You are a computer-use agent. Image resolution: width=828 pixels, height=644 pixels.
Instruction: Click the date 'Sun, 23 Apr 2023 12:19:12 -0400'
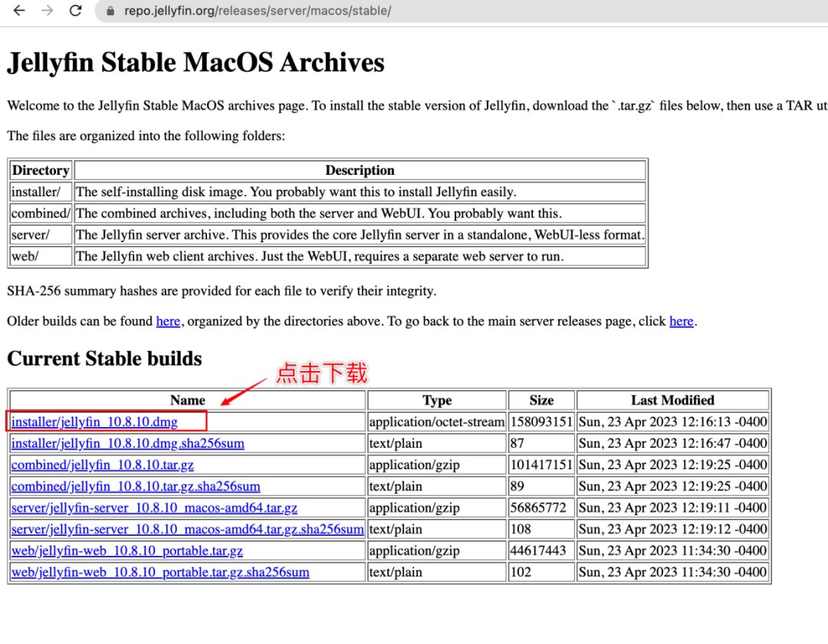[672, 529]
